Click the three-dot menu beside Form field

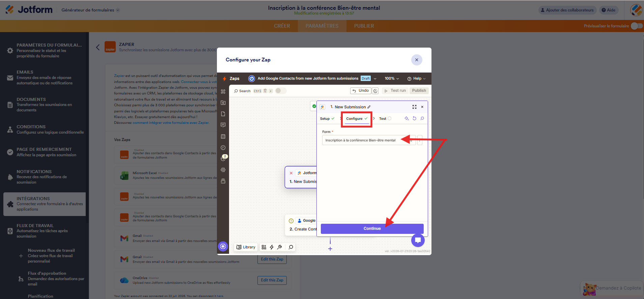pos(420,140)
